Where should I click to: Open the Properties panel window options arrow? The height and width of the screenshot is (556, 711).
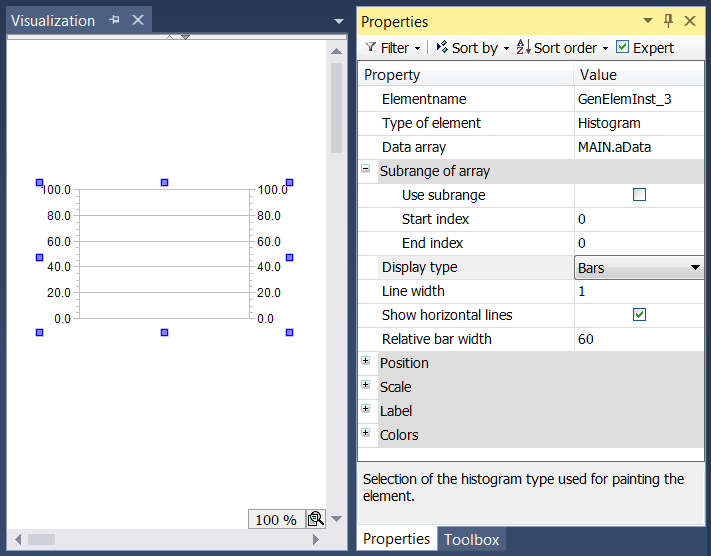point(648,20)
